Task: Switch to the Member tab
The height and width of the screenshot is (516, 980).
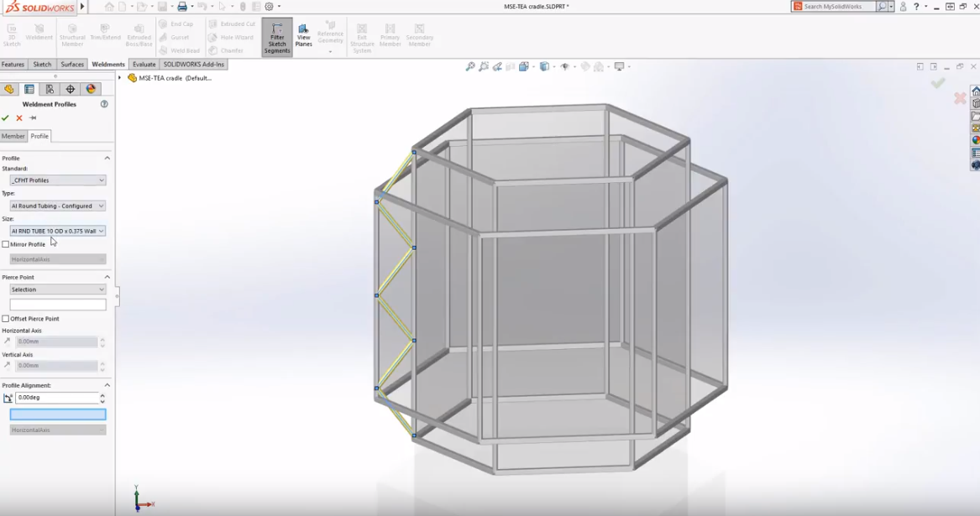Action: 13,136
